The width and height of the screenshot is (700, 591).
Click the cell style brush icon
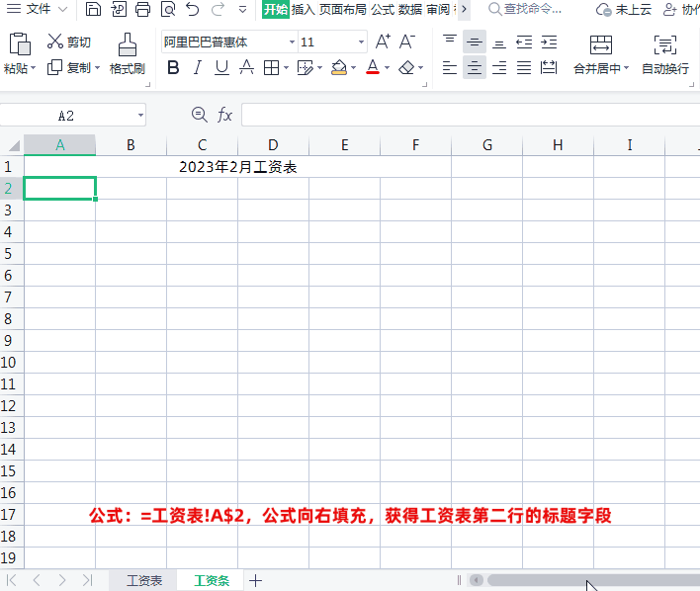click(305, 68)
